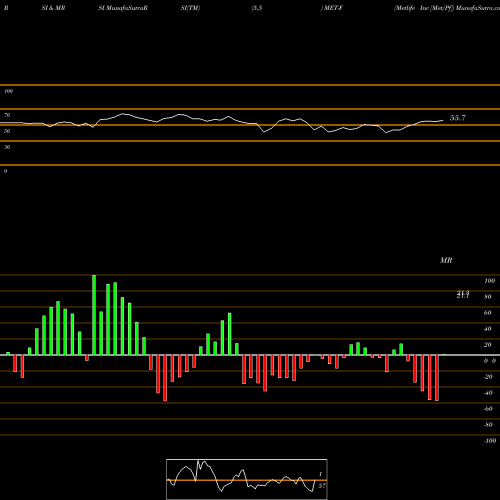Click the RSI scale's 50 level label
Viewport: 500px width, 500px height.
click(x=7, y=131)
